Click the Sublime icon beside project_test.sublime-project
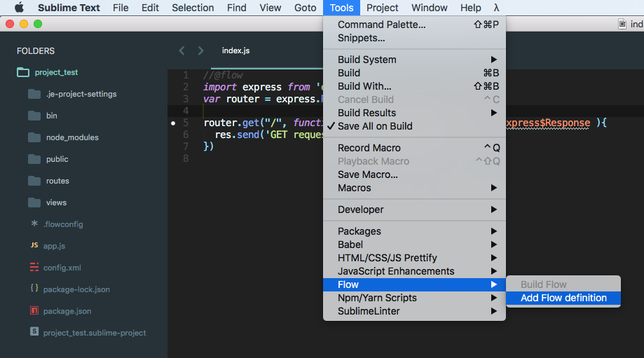Viewport: 644px width, 358px height. tap(34, 331)
